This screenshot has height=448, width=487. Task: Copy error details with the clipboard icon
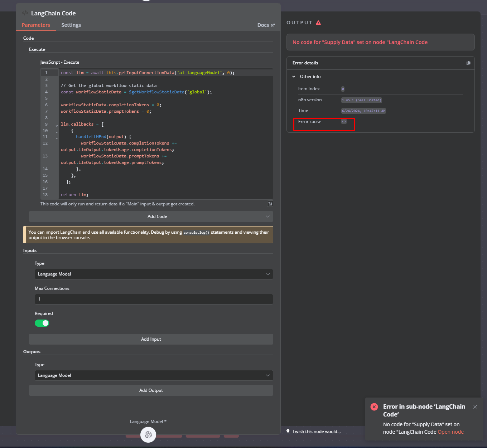click(468, 63)
